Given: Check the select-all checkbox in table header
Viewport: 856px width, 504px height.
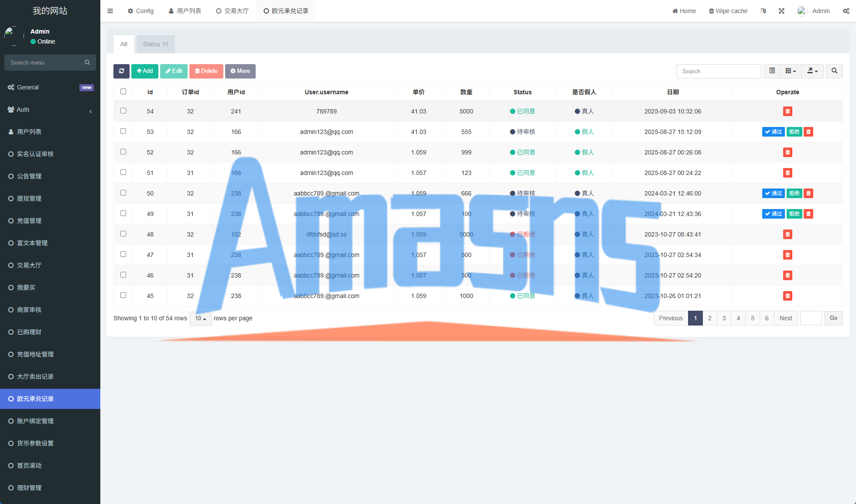Looking at the screenshot, I should click(x=123, y=92).
